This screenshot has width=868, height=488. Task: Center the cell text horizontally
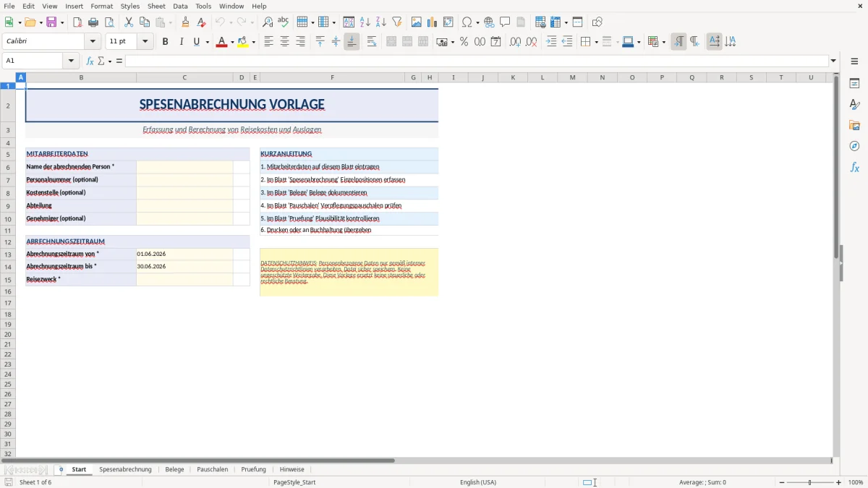(284, 42)
